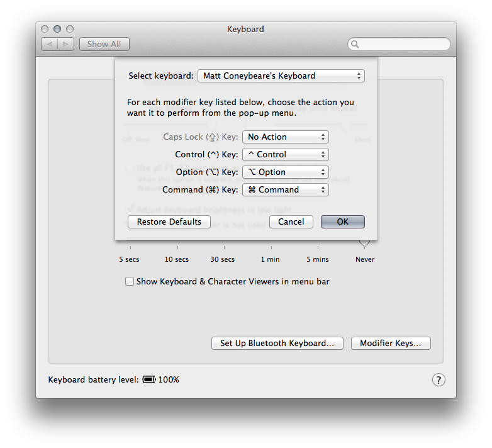Confirm modifier keys with OK
This screenshot has height=448, width=492.
point(342,221)
